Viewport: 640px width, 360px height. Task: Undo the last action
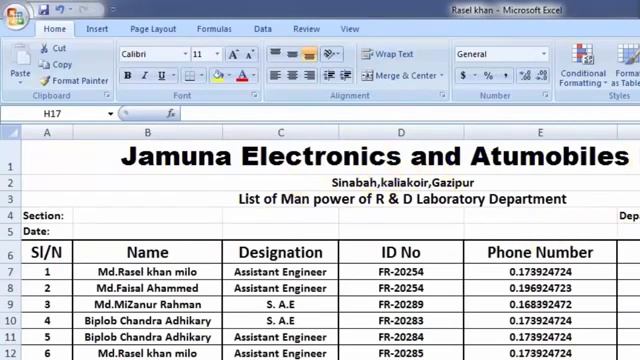pos(60,9)
